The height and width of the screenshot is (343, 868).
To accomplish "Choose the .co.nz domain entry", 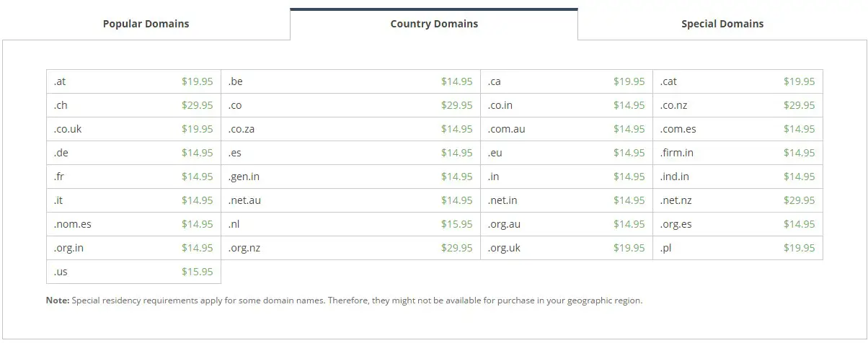I will 738,105.
